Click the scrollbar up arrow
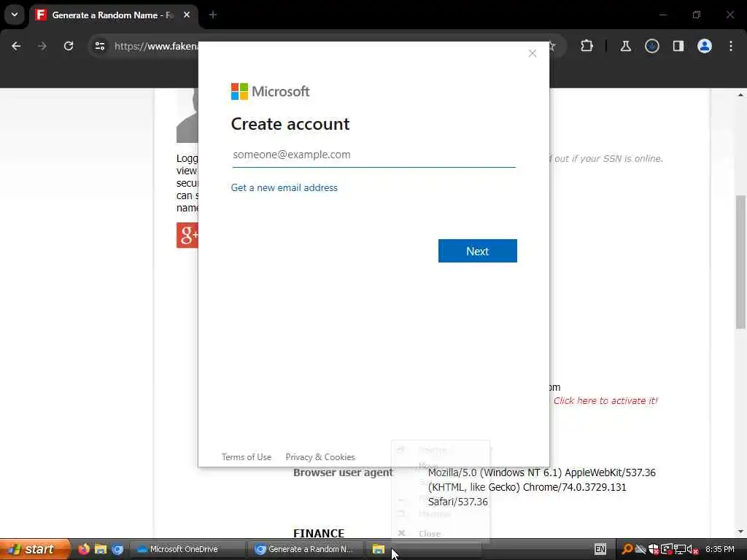747x560 pixels. tap(740, 96)
